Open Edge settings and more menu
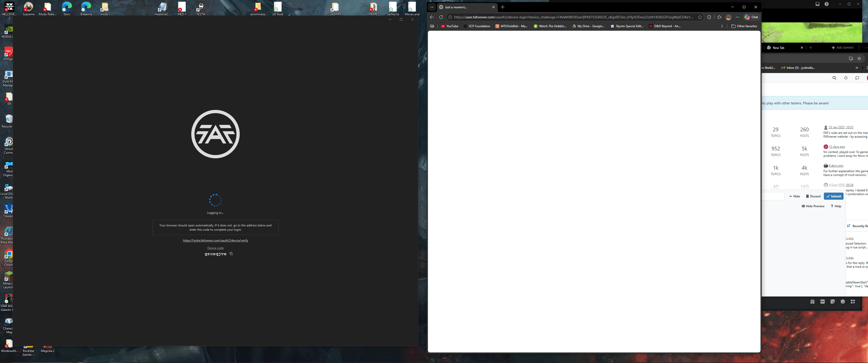This screenshot has height=363, width=868. pyautogui.click(x=737, y=17)
